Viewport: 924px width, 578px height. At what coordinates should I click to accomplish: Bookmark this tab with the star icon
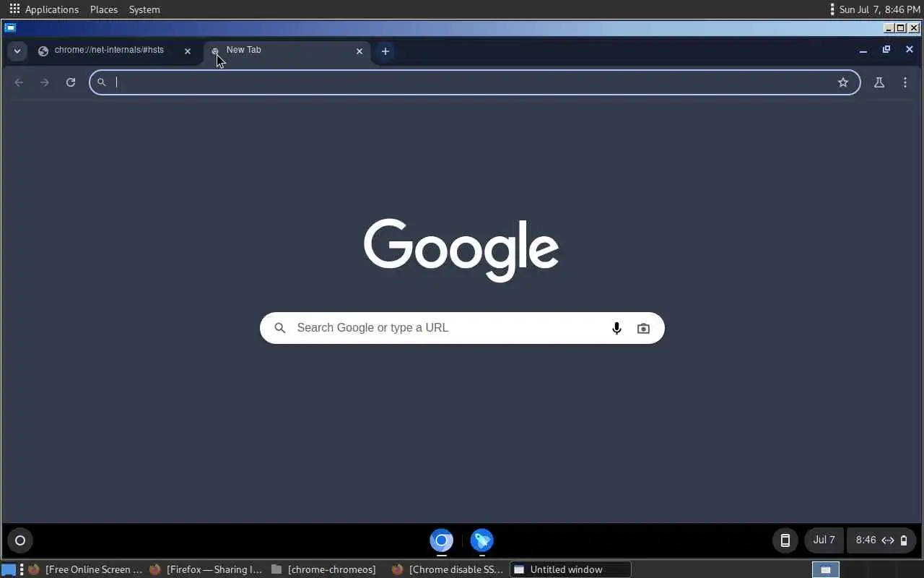click(x=843, y=82)
